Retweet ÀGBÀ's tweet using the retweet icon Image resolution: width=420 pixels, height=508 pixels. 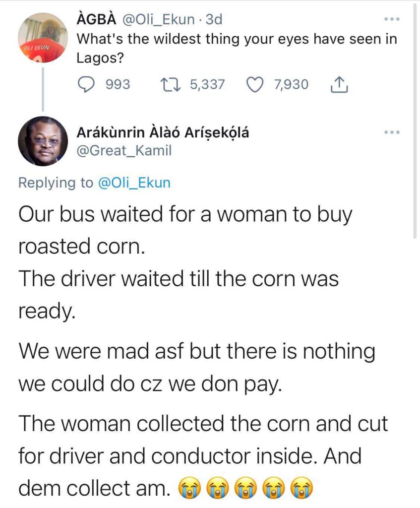(172, 84)
